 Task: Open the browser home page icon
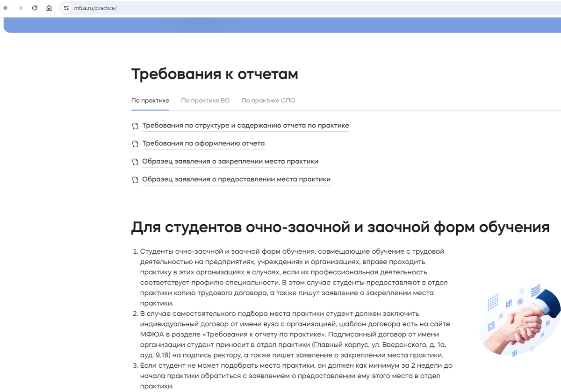[x=49, y=8]
